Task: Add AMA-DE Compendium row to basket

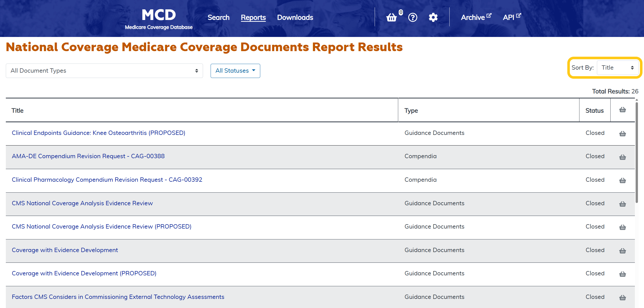Action: coord(622,157)
